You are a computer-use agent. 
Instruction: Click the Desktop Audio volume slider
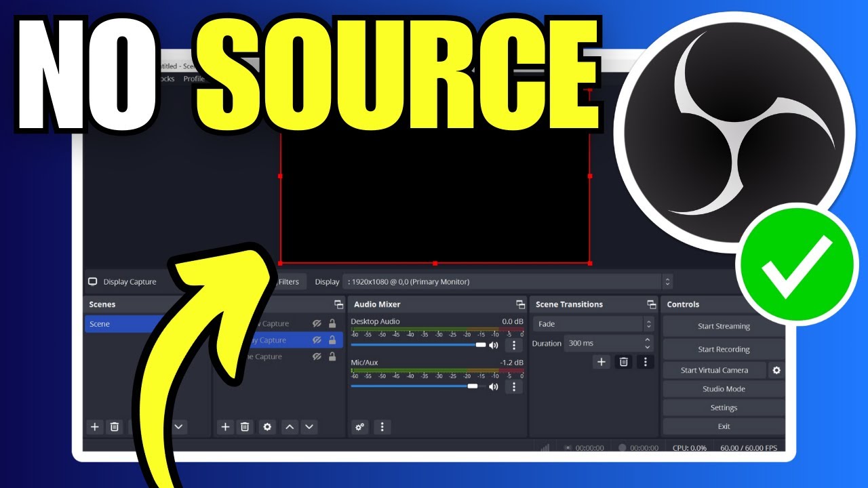[x=418, y=345]
